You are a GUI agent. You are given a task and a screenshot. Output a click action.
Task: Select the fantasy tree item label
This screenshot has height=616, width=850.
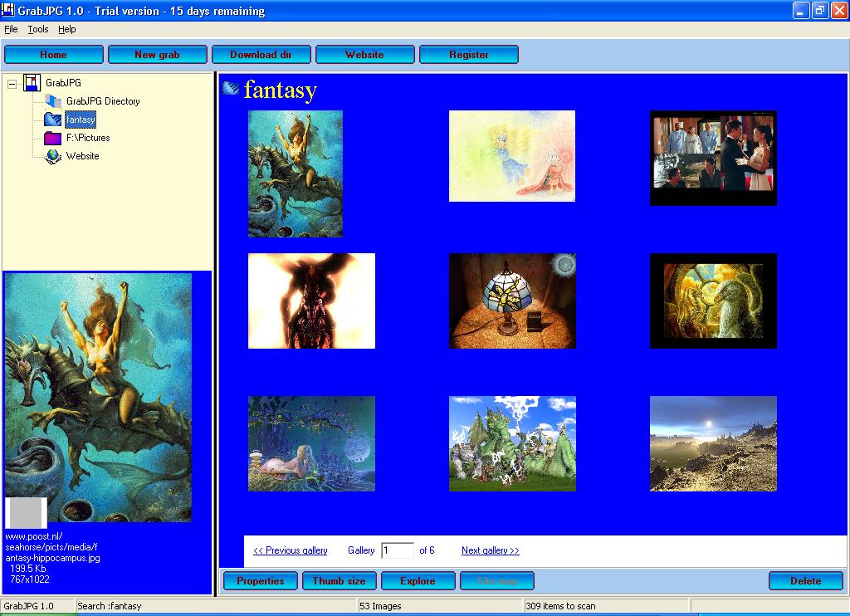coord(81,120)
